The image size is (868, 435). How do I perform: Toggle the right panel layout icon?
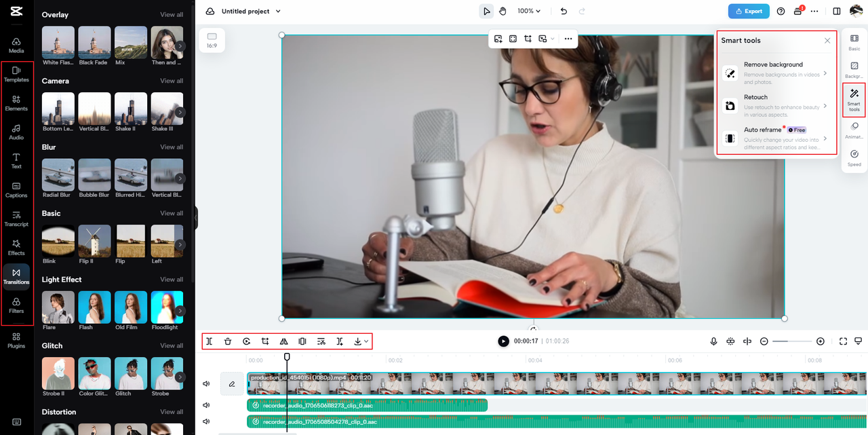tap(837, 11)
